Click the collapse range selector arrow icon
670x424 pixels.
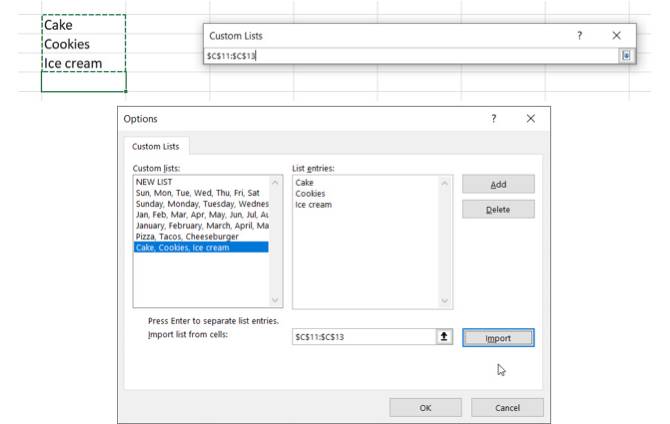click(444, 337)
